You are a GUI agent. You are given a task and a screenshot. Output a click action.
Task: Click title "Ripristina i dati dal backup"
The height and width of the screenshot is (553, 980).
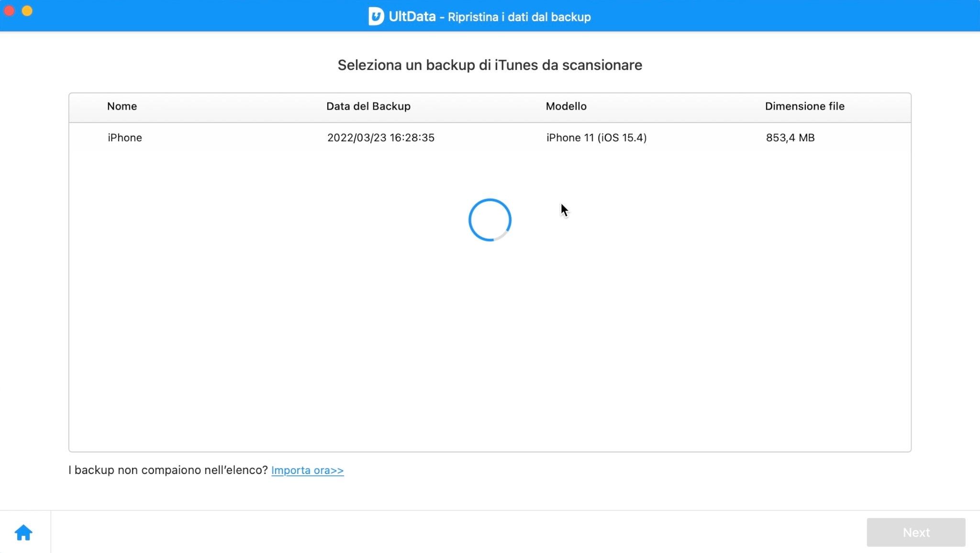[x=519, y=17]
